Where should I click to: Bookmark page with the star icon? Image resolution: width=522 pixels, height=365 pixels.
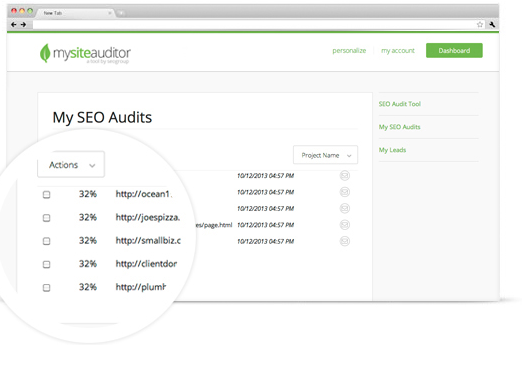480,24
